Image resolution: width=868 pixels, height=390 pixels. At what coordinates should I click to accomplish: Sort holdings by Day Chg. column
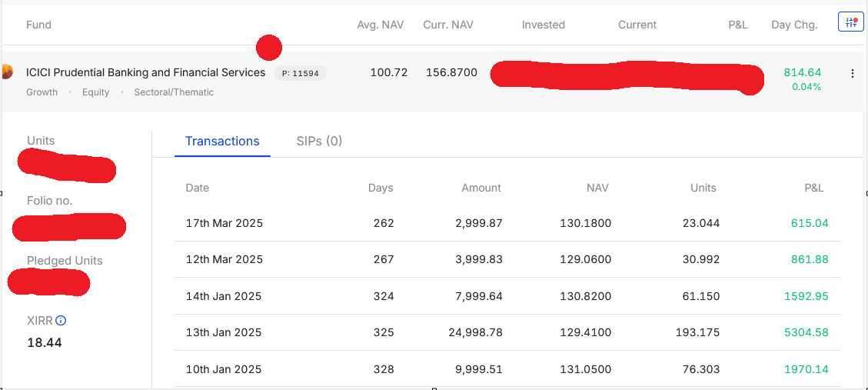click(x=793, y=25)
